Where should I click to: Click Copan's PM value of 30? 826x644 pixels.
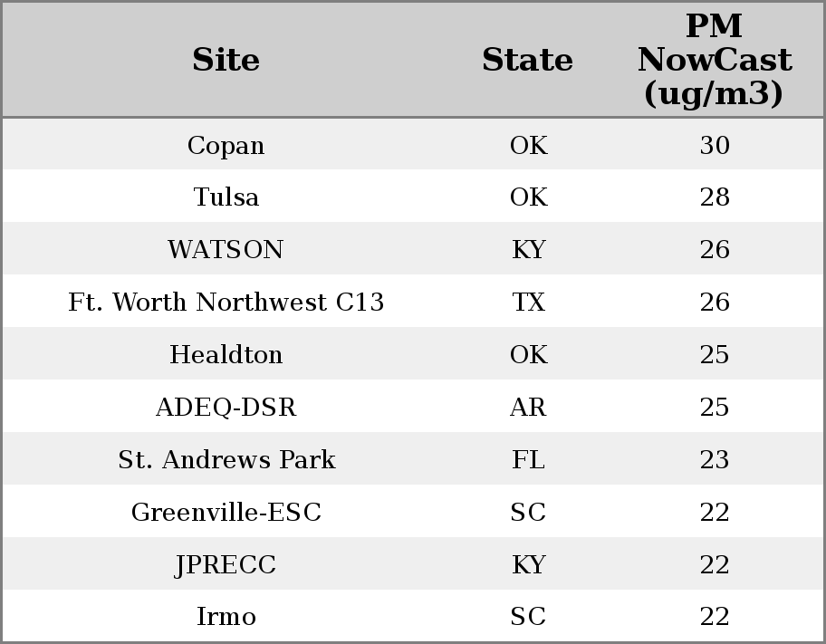715,145
